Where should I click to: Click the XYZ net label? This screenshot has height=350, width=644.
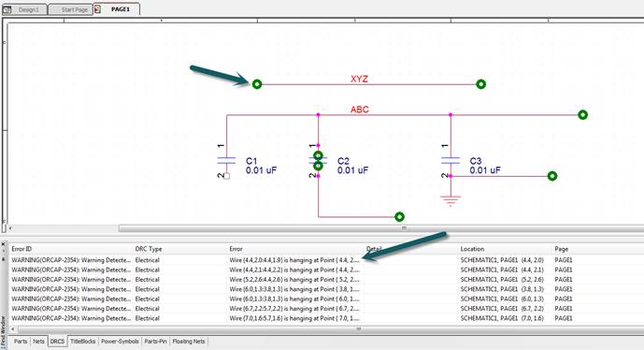point(359,79)
